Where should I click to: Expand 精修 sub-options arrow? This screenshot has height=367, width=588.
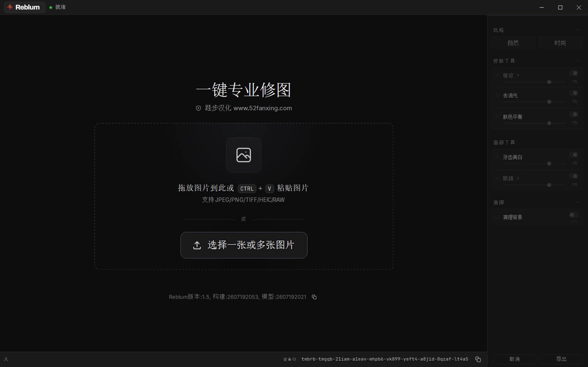tap(518, 75)
